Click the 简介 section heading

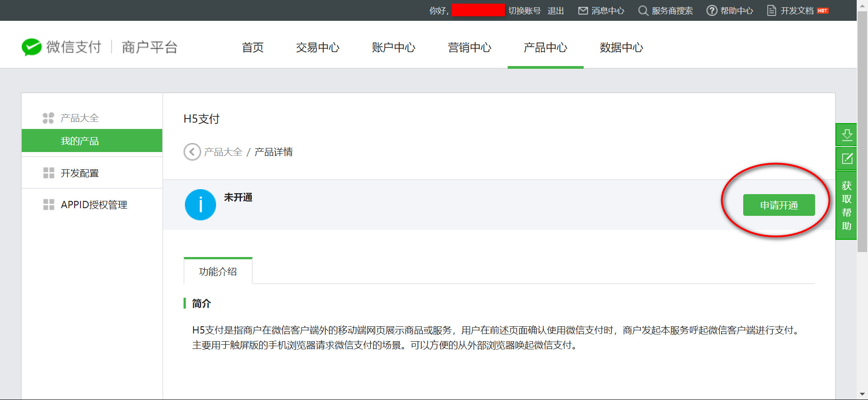201,303
